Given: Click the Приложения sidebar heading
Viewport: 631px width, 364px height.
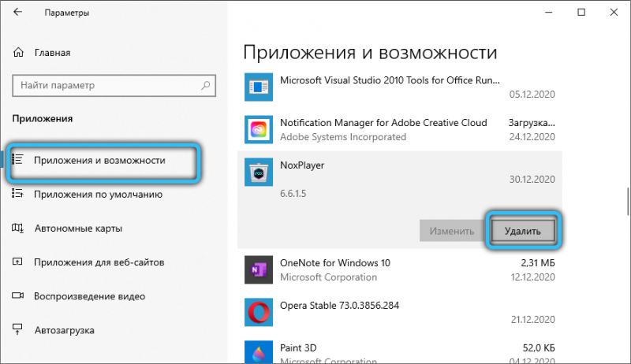Looking at the screenshot, I should pyautogui.click(x=43, y=118).
